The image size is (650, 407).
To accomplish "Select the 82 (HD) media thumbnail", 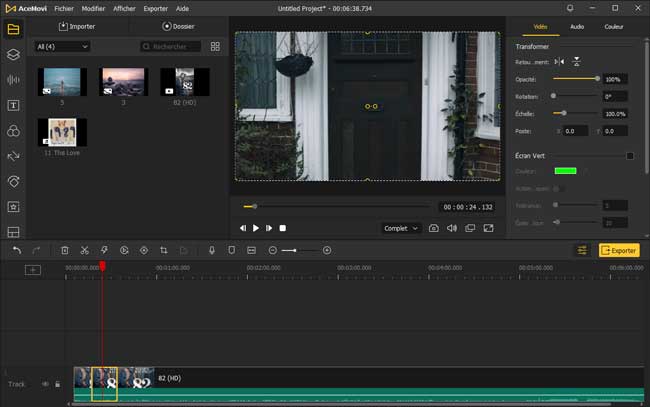I will point(185,82).
